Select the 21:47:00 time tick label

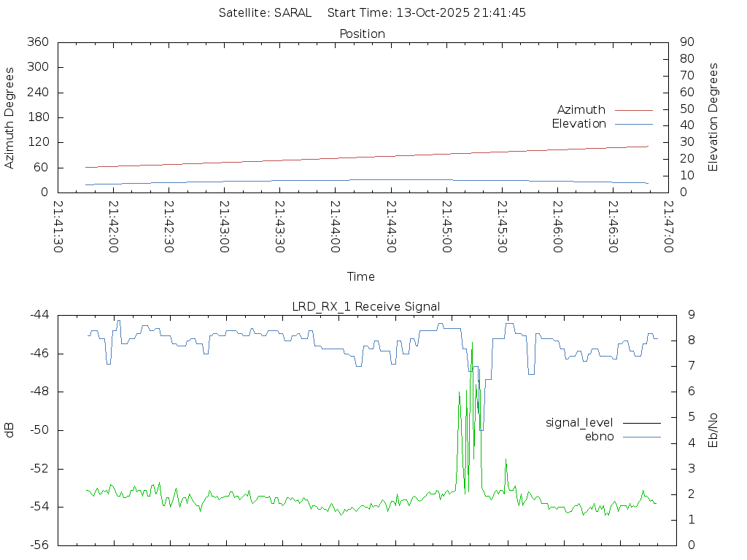667,227
